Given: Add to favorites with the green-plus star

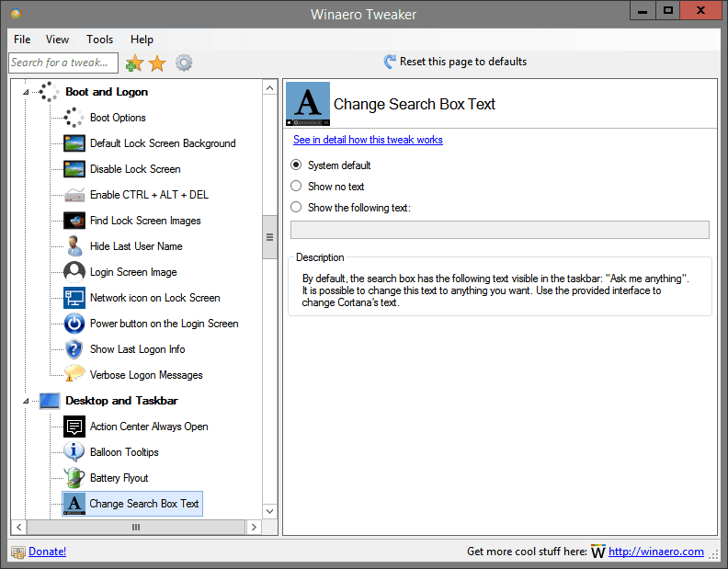Looking at the screenshot, I should click(x=134, y=63).
